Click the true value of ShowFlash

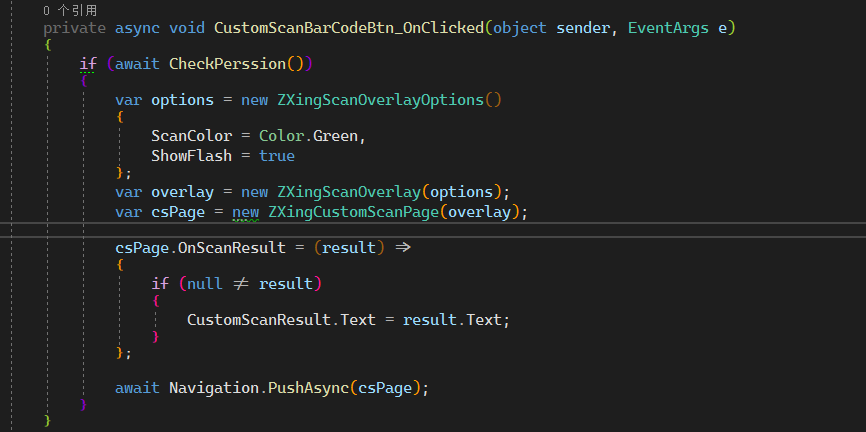click(x=277, y=156)
